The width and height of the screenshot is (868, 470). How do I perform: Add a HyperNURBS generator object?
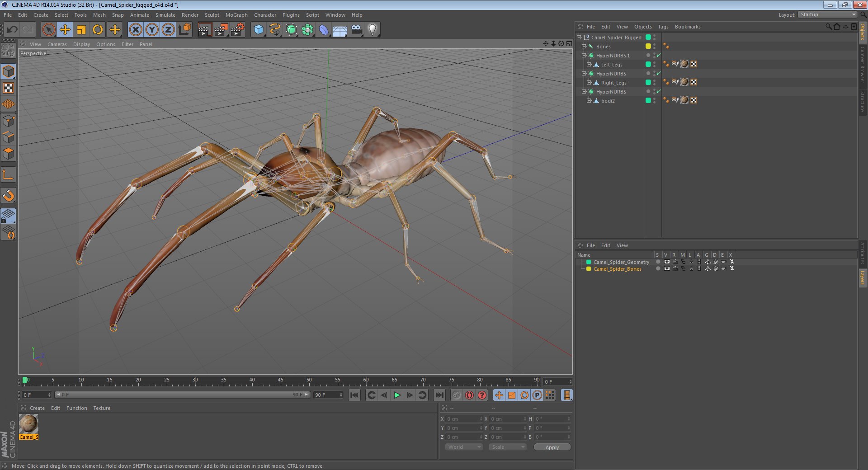292,30
